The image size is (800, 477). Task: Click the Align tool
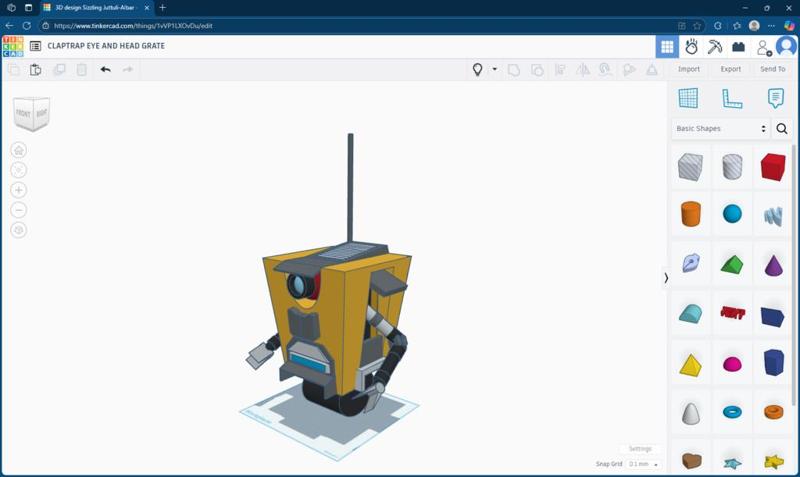560,70
